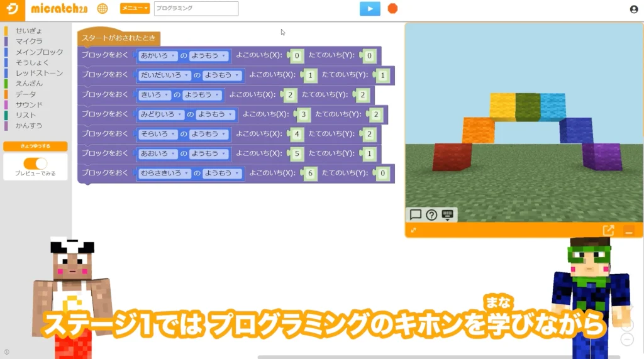Select the かんすう category
The width and height of the screenshot is (644, 359).
[x=29, y=126]
